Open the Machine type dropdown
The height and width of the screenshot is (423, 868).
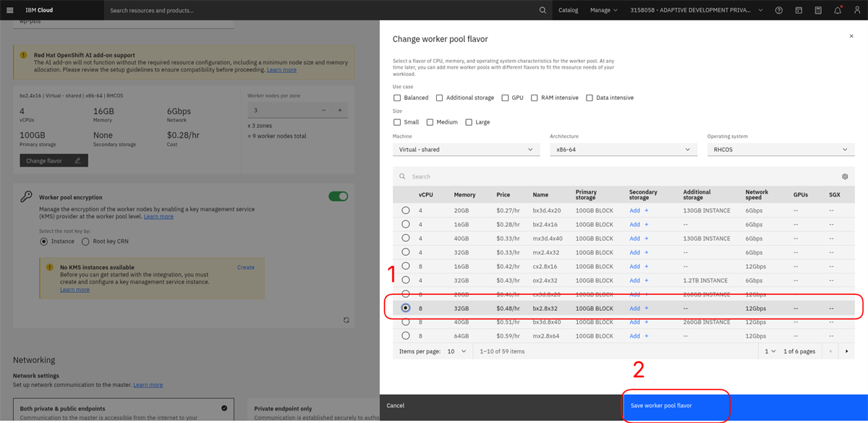pyautogui.click(x=467, y=150)
